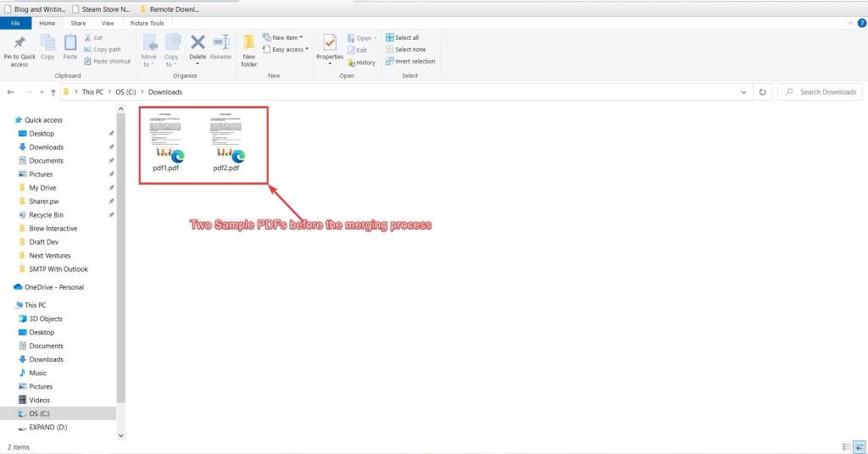Click the Pin to Quick access icon

point(19,42)
